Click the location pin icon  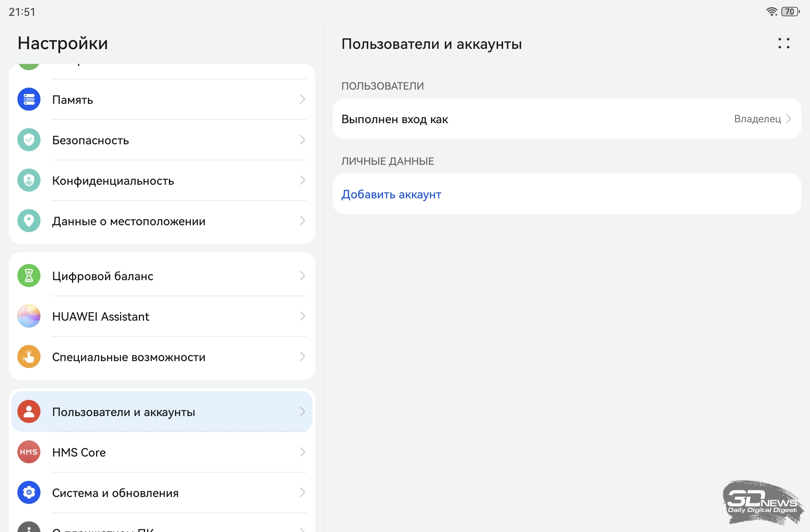coord(29,221)
